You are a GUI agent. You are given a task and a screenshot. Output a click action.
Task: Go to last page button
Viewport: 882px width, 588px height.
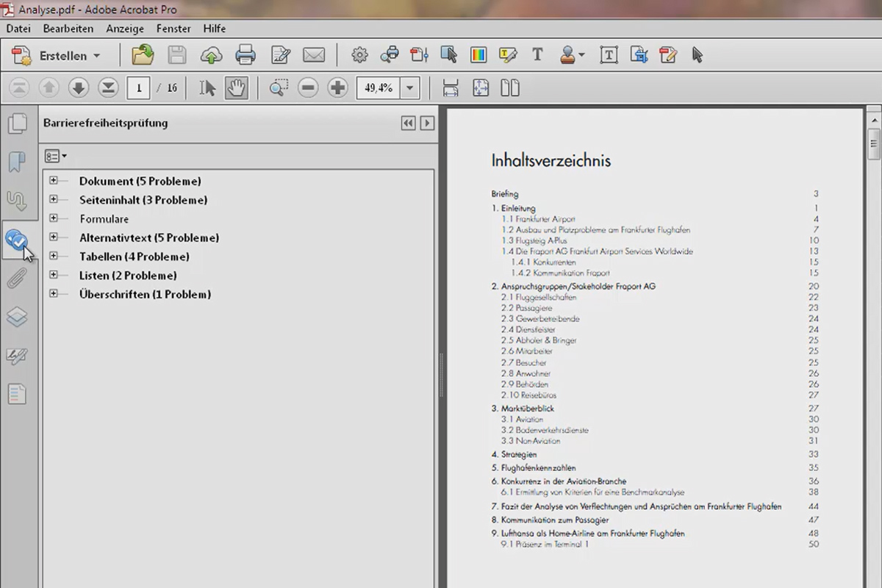tap(108, 88)
